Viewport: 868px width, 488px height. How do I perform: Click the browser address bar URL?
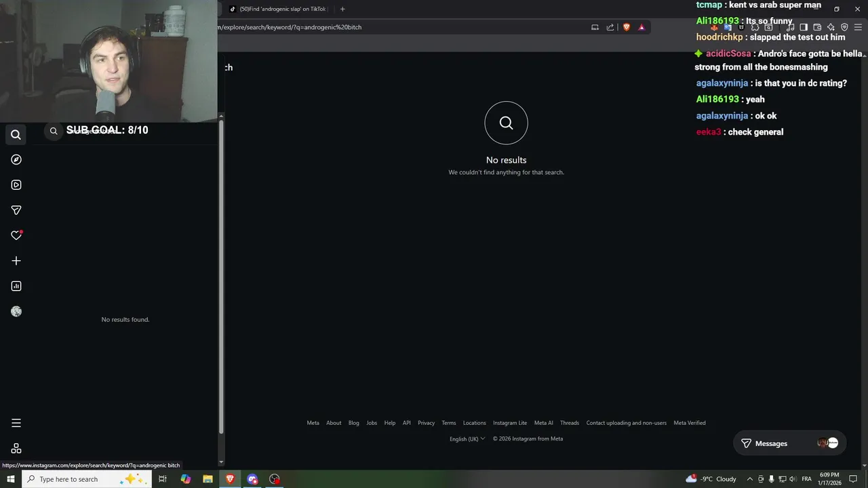tap(290, 27)
